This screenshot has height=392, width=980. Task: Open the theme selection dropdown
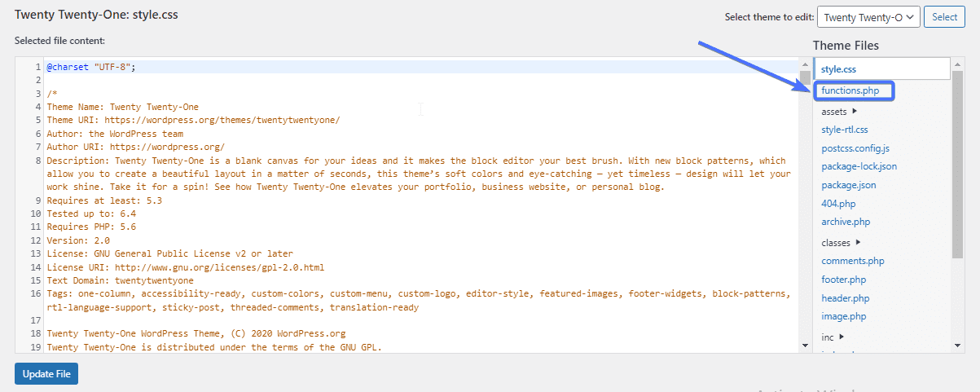tap(868, 16)
